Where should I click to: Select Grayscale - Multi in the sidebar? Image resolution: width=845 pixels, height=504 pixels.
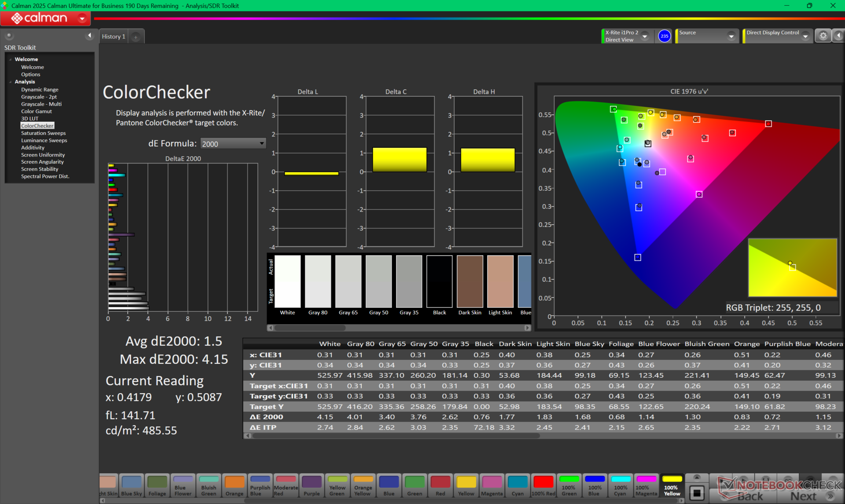click(x=41, y=104)
